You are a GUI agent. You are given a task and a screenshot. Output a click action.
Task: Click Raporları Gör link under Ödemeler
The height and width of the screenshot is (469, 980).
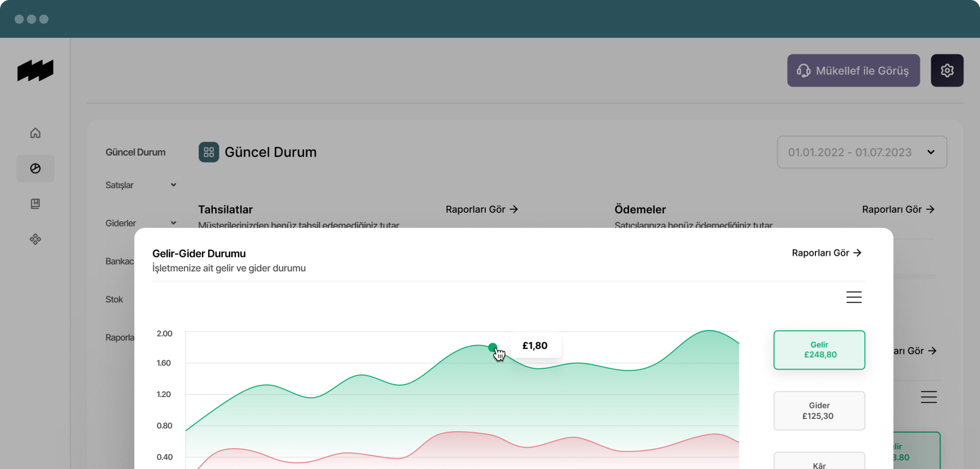coord(898,210)
